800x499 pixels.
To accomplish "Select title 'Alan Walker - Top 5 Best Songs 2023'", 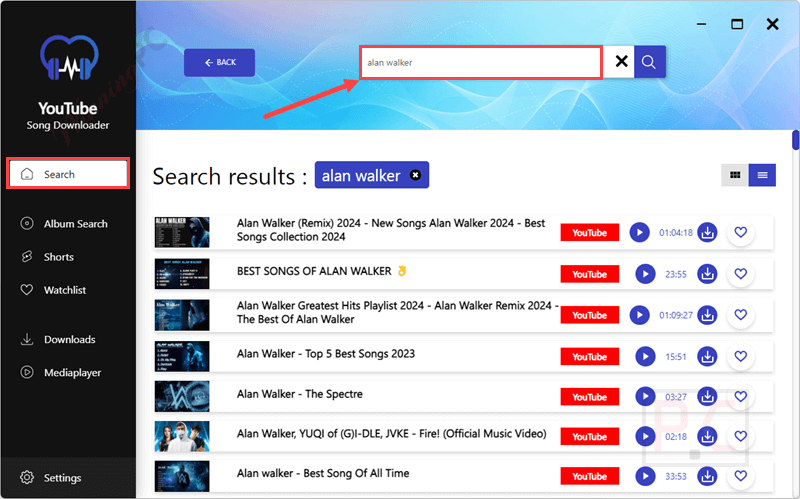I will [326, 354].
